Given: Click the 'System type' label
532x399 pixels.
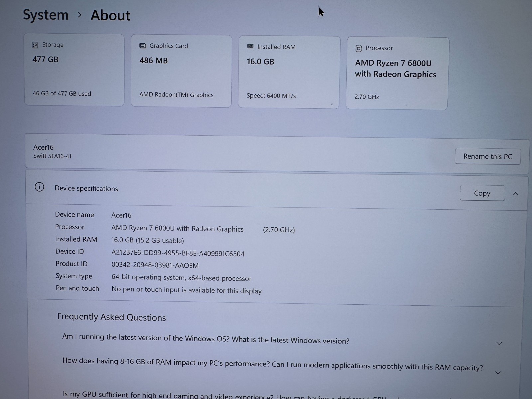Looking at the screenshot, I should point(74,276).
